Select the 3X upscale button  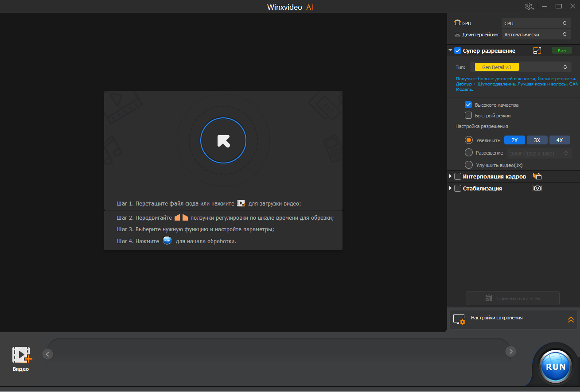pyautogui.click(x=537, y=140)
